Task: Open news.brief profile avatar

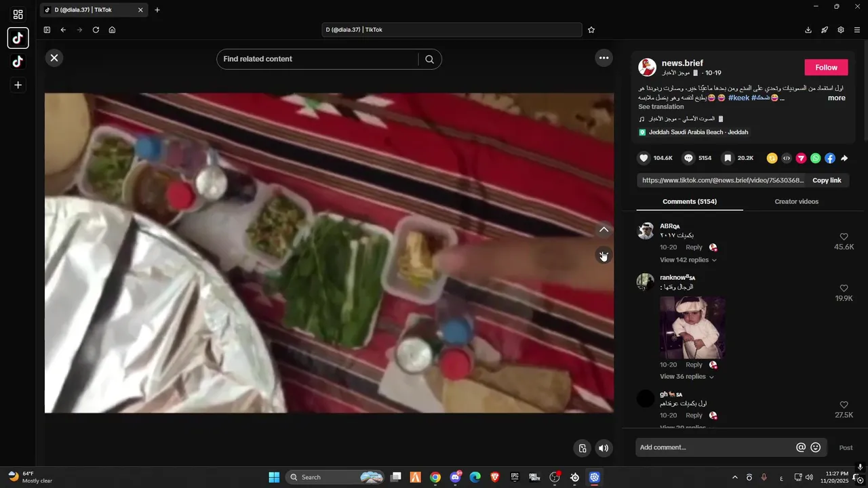Action: (x=647, y=67)
